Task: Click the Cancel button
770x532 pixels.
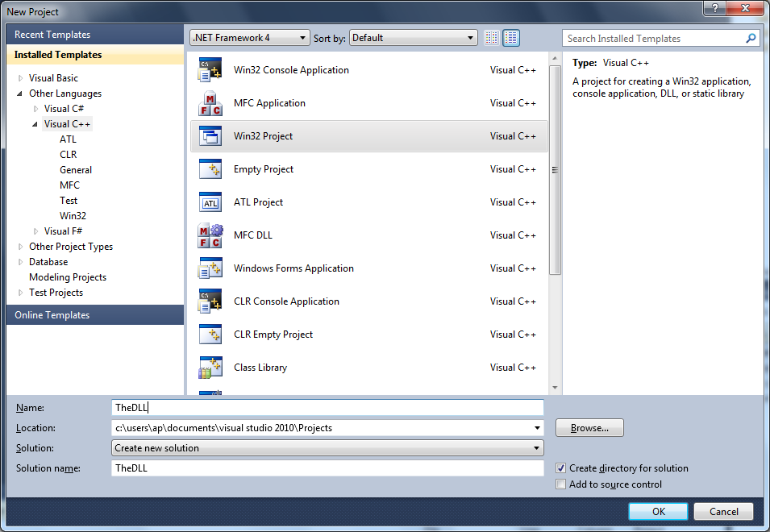Action: 723,511
